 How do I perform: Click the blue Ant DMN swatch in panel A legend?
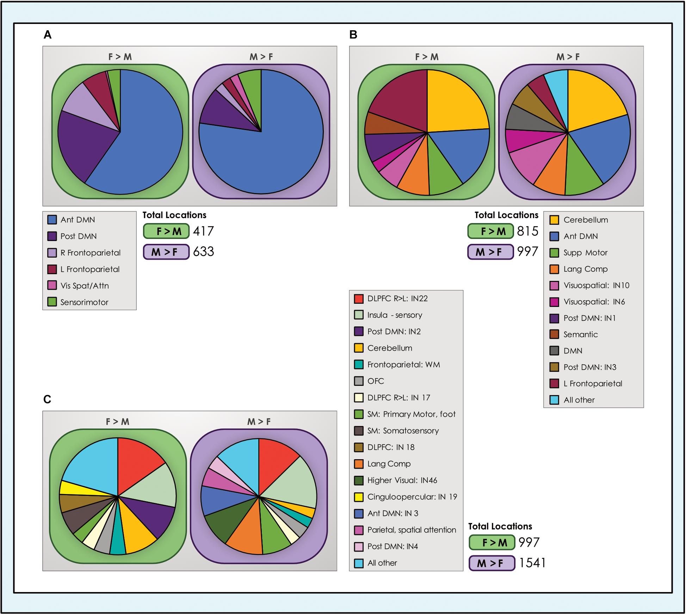coord(52,220)
